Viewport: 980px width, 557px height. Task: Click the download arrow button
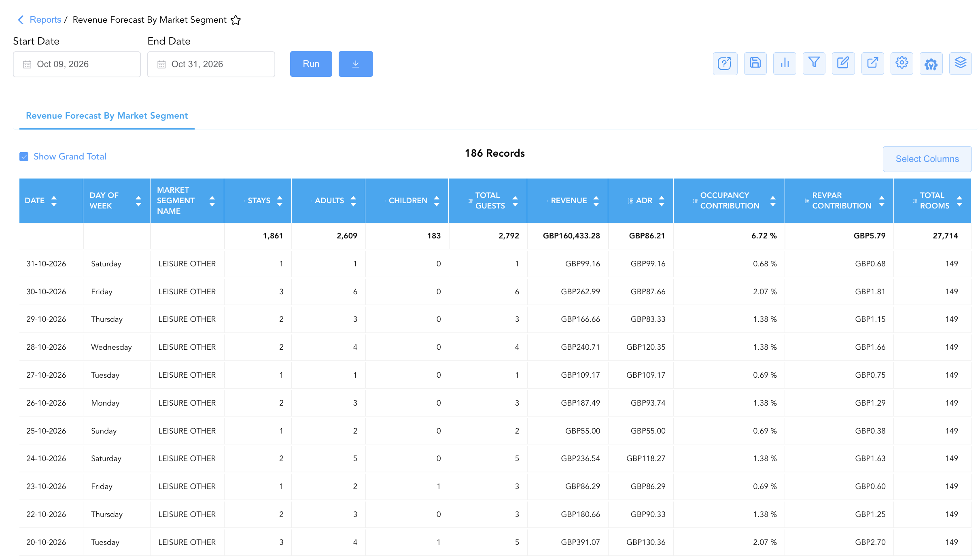click(356, 64)
